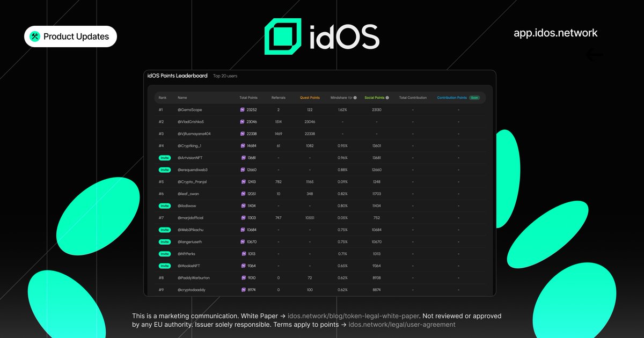Click the Soon badge by Contribution Points
This screenshot has height=338, width=644.
(474, 98)
